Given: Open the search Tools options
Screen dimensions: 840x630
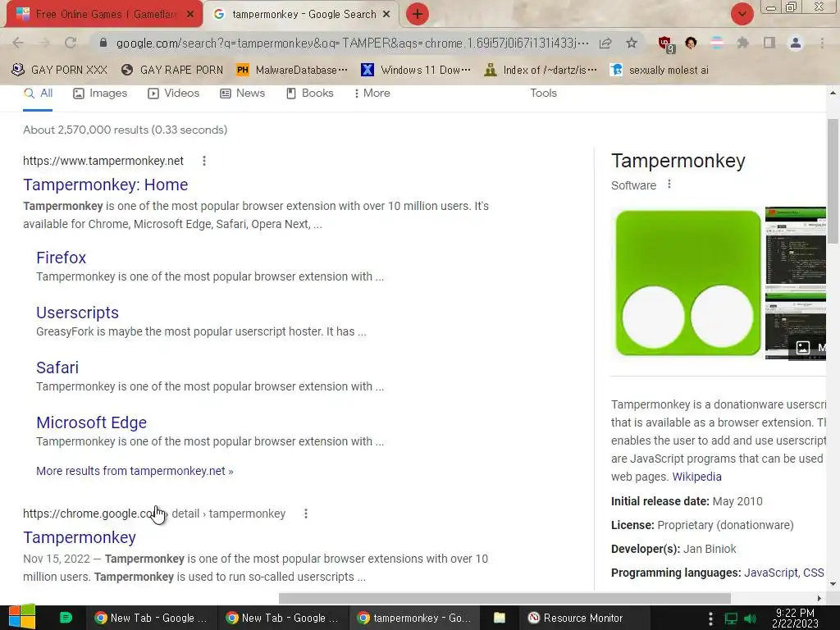Looking at the screenshot, I should (x=543, y=94).
